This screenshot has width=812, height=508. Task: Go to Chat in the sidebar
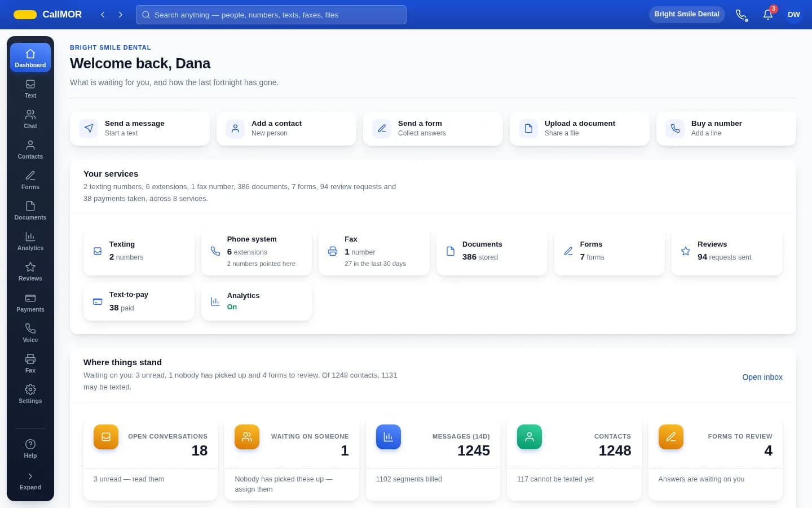click(x=30, y=119)
